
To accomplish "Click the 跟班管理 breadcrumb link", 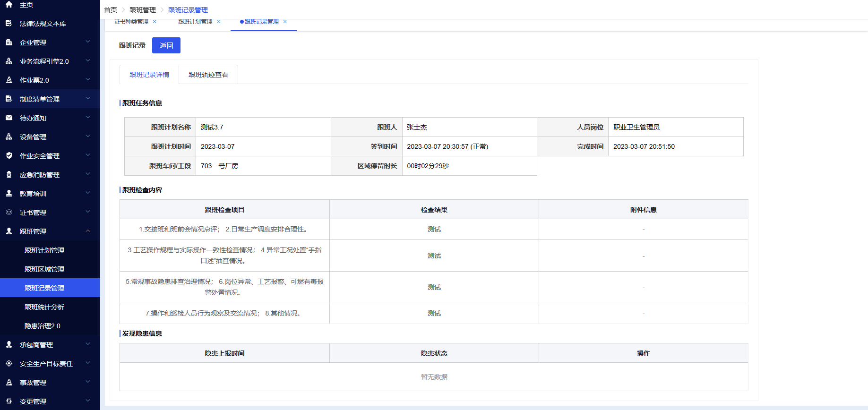I will pos(143,10).
